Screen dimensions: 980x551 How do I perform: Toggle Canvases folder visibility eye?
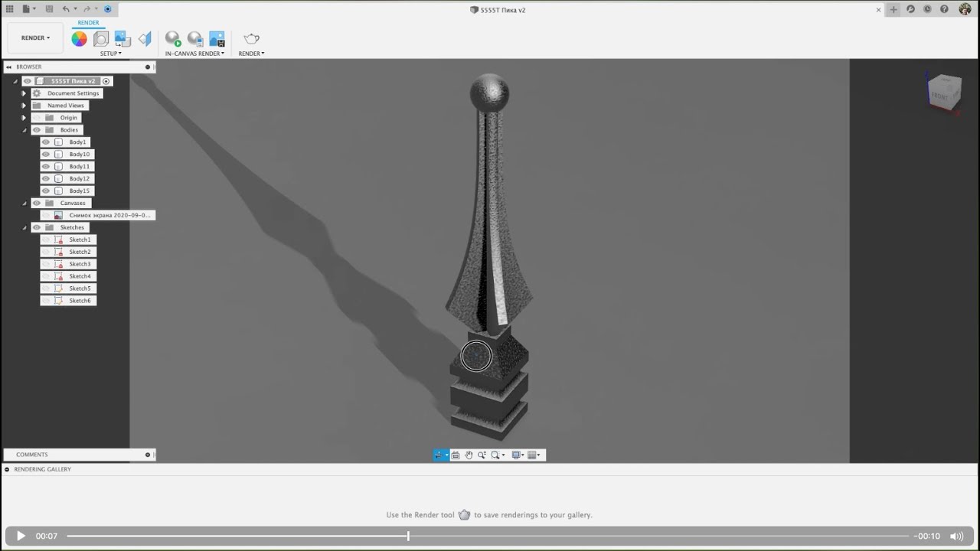37,204
